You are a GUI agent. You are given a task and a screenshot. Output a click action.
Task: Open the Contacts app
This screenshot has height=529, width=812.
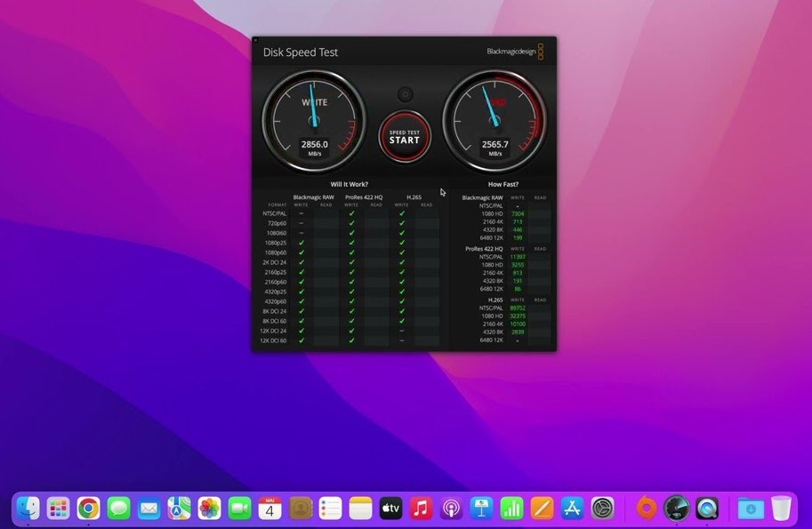(301, 509)
